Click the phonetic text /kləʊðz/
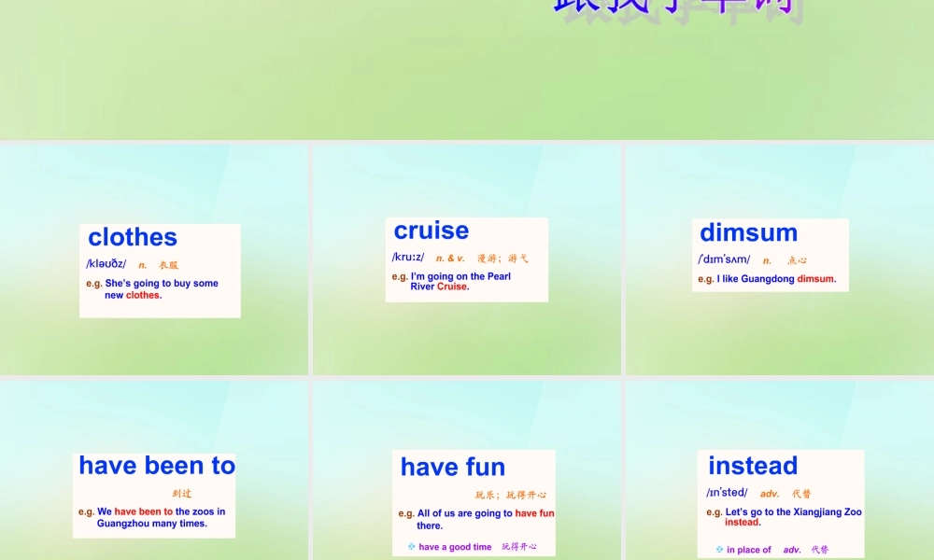 tap(106, 263)
